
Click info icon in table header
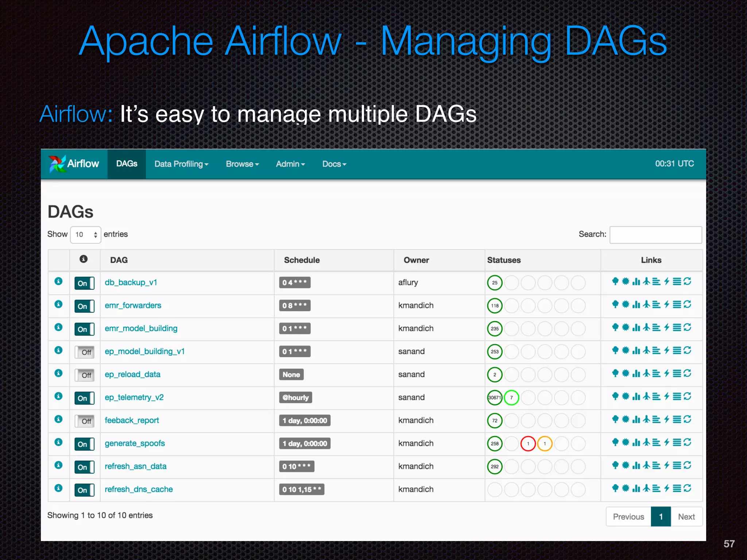point(84,259)
